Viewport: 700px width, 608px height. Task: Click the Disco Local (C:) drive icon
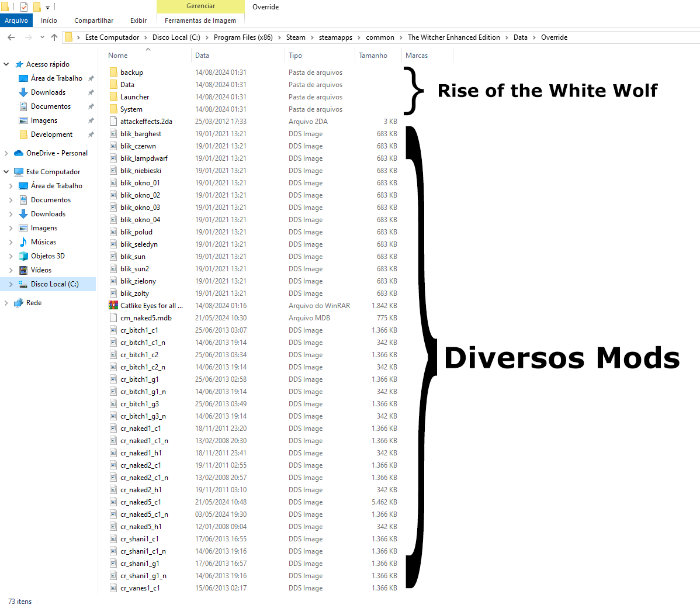(23, 284)
